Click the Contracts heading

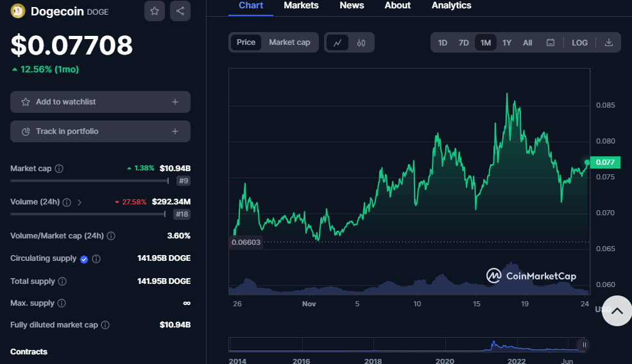29,352
